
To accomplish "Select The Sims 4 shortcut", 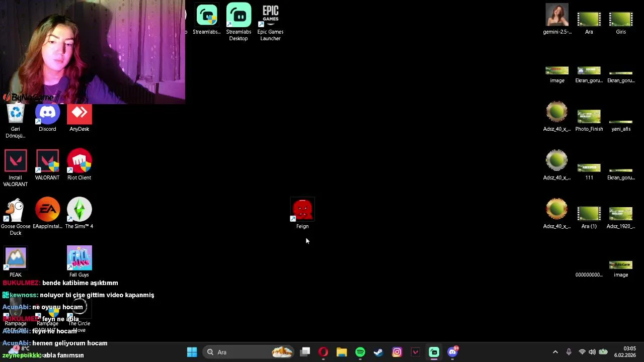I will 79,214.
